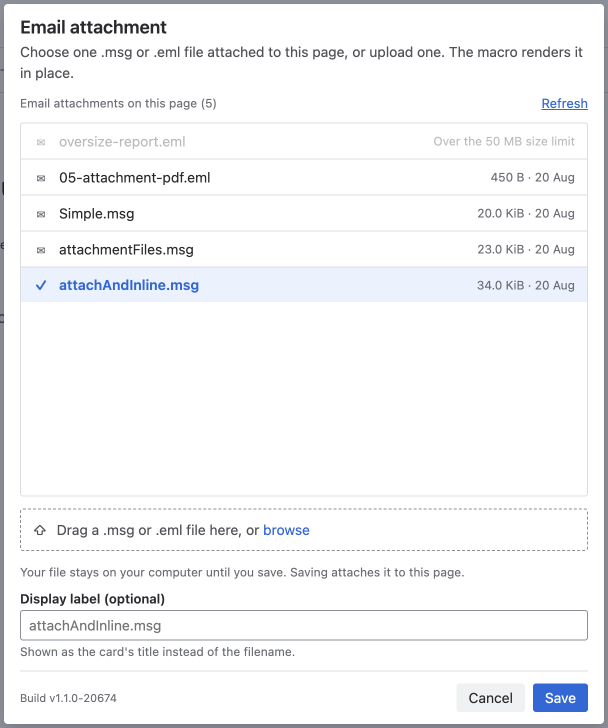Click the envelope icon beside oversize-report.eml
The height and width of the screenshot is (728, 608).
[41, 142]
